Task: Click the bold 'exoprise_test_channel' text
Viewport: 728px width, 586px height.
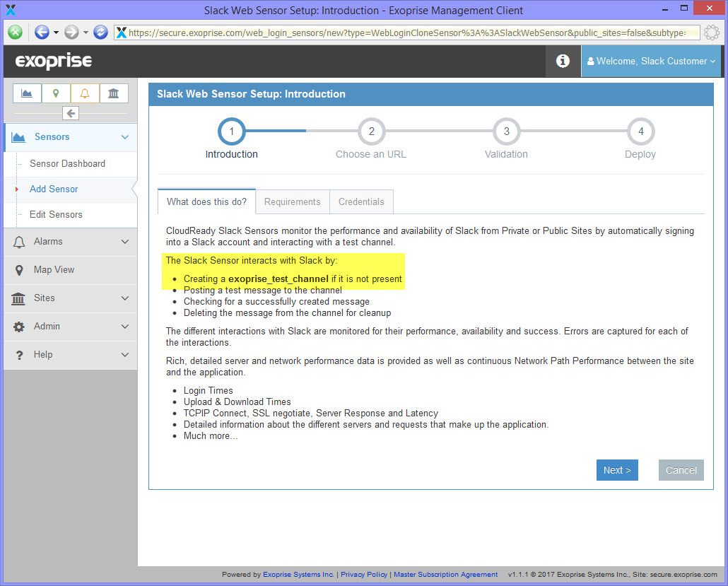Action: 278,279
